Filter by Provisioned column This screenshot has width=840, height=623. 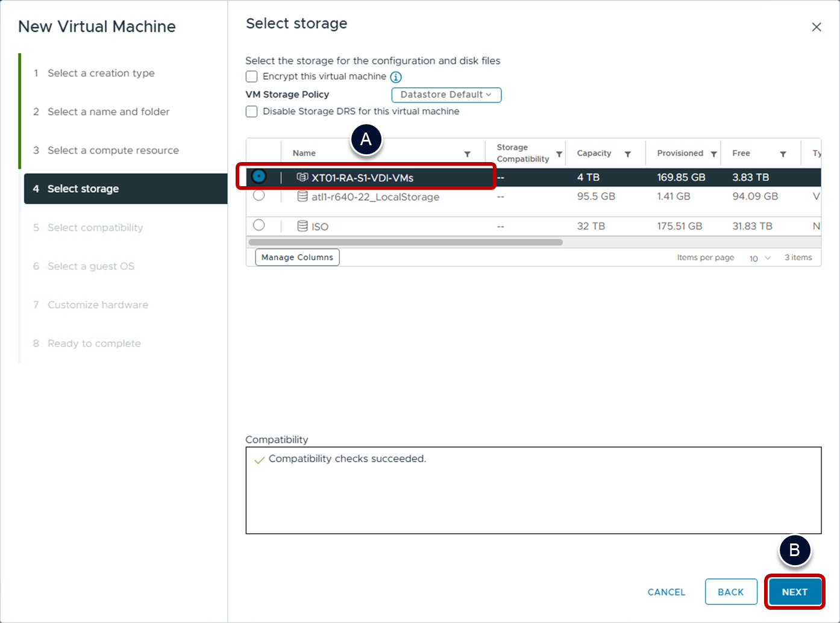(713, 154)
